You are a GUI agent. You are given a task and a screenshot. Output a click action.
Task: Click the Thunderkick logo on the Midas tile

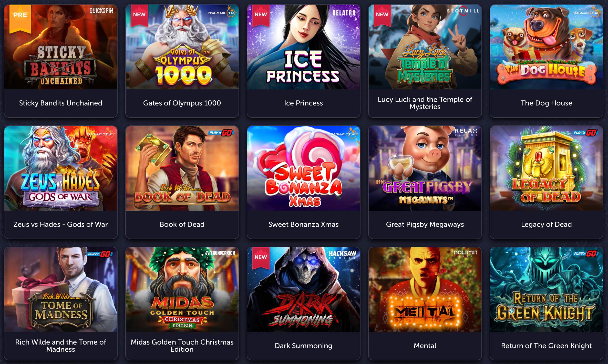pos(220,253)
